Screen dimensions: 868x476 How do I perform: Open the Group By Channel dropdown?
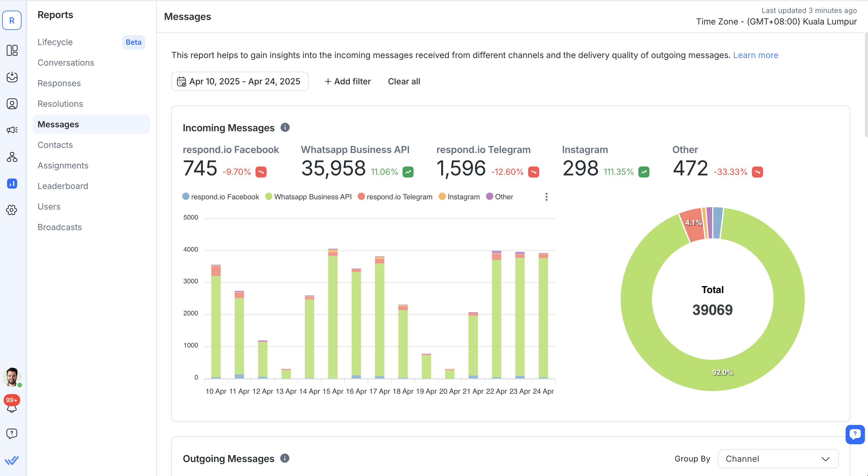[x=778, y=458]
